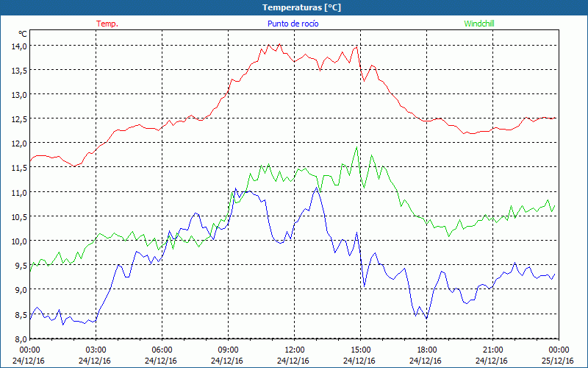Click the 12,0 y-axis value

coord(19,144)
